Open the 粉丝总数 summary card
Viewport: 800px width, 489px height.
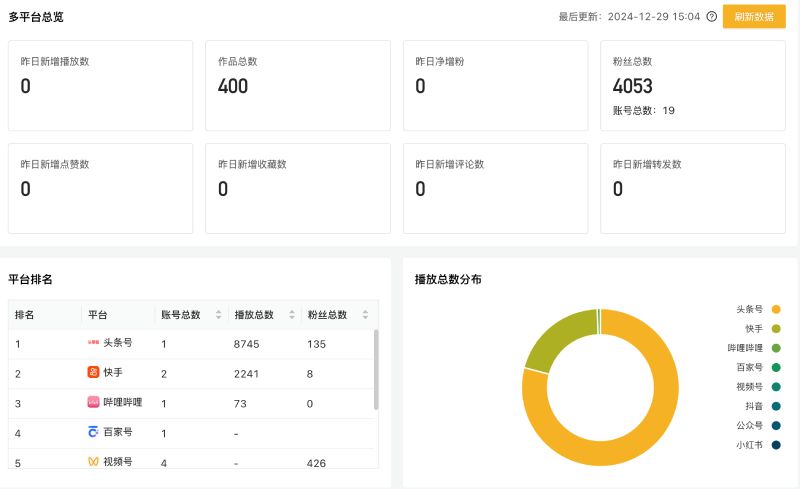point(692,85)
